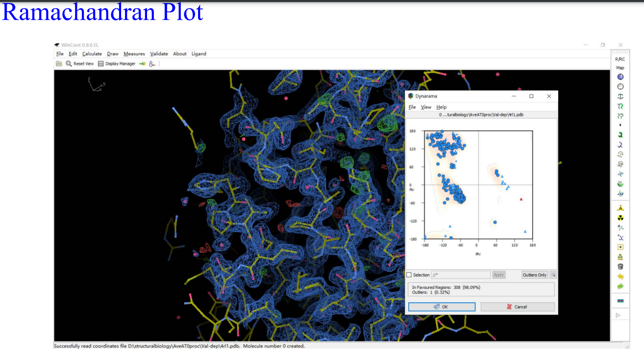The height and width of the screenshot is (358, 644).
Task: Select Rigid Body Fit Zone green icon
Action: point(620,106)
